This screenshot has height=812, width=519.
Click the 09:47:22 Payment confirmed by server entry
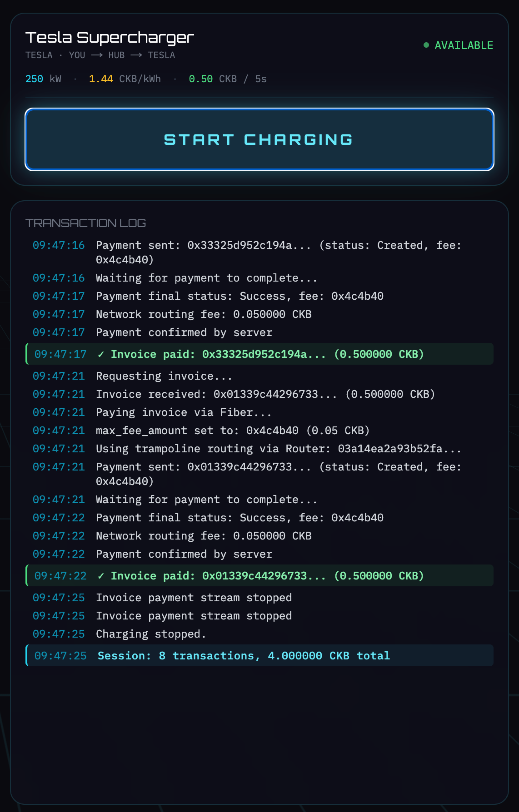(x=259, y=554)
